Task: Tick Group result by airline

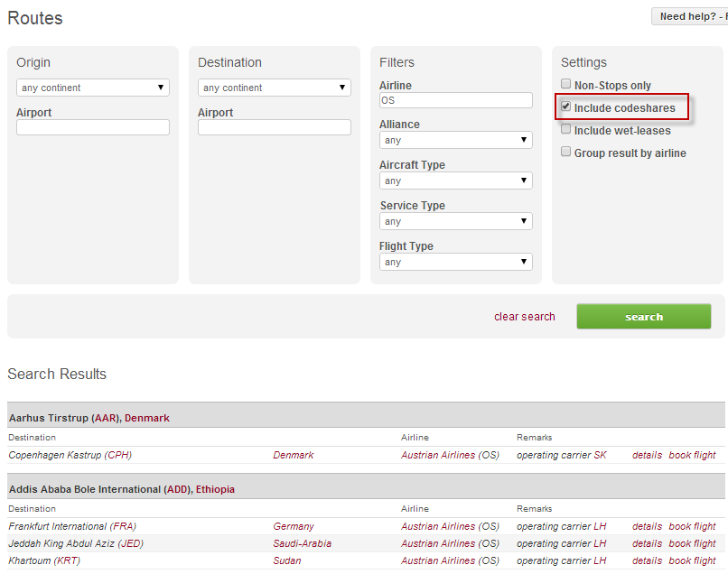Action: click(566, 153)
